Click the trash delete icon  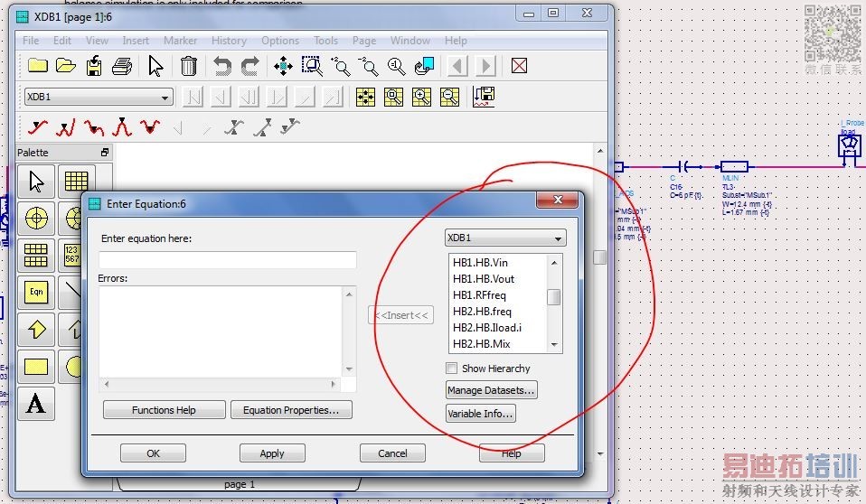(x=188, y=66)
